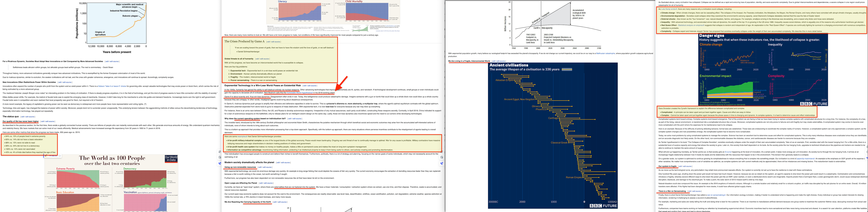Click edit beside The status quo heading
The height and width of the screenshot is (212, 868).
[23, 117]
